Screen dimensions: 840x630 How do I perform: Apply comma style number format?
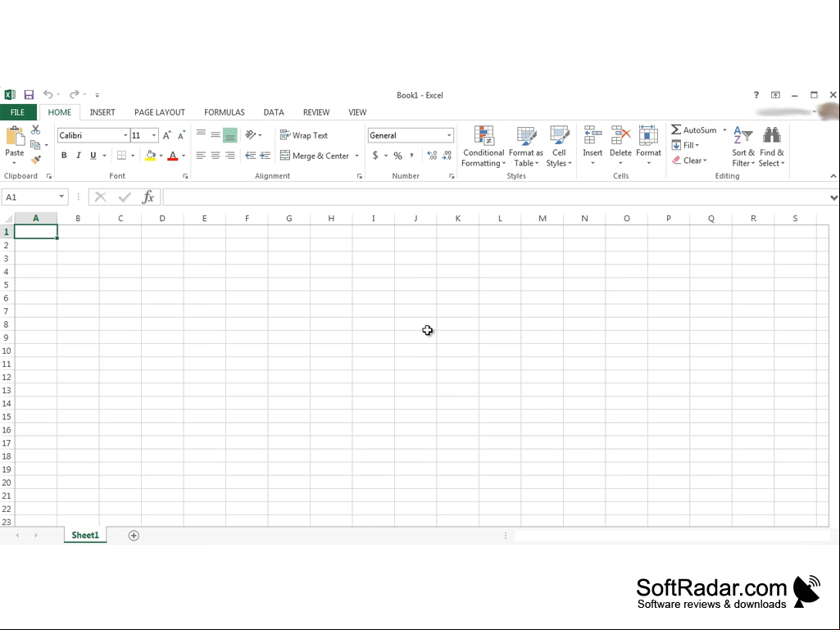click(411, 156)
